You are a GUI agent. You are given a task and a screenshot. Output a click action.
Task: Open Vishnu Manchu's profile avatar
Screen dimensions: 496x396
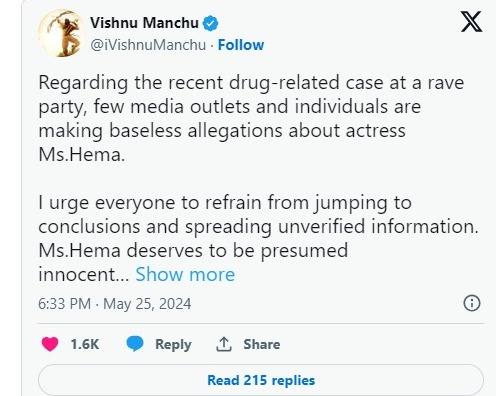[x=61, y=33]
